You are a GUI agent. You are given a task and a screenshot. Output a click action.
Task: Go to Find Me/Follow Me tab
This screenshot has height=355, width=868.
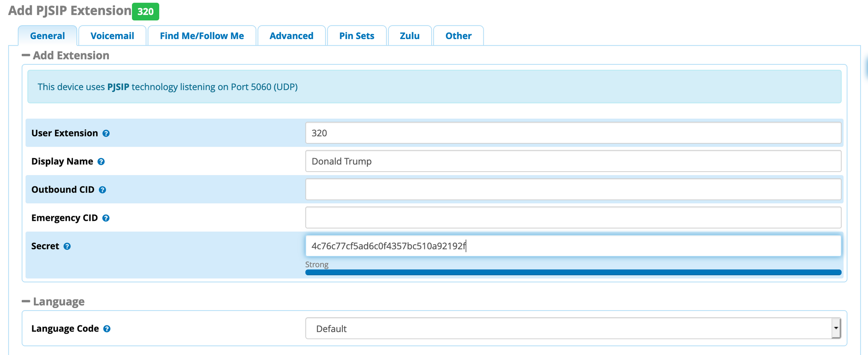202,36
